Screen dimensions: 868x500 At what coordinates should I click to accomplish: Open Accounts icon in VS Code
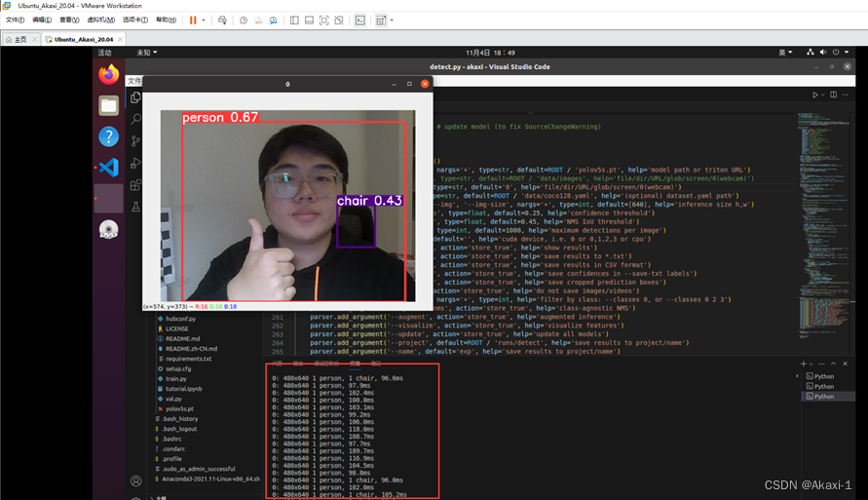135,481
